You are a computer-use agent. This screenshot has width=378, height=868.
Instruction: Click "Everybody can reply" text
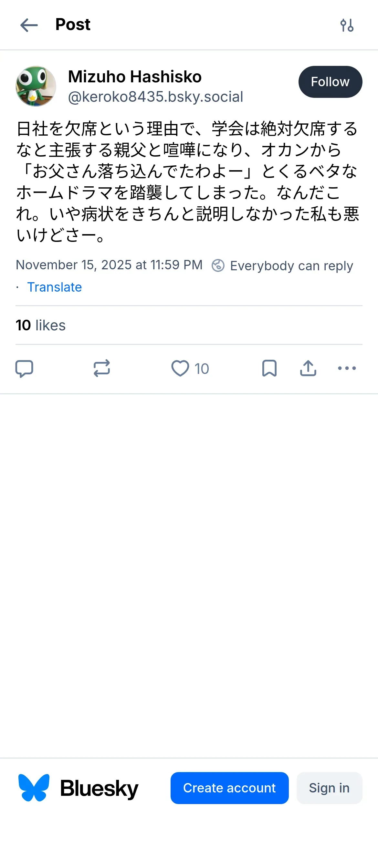pos(291,265)
